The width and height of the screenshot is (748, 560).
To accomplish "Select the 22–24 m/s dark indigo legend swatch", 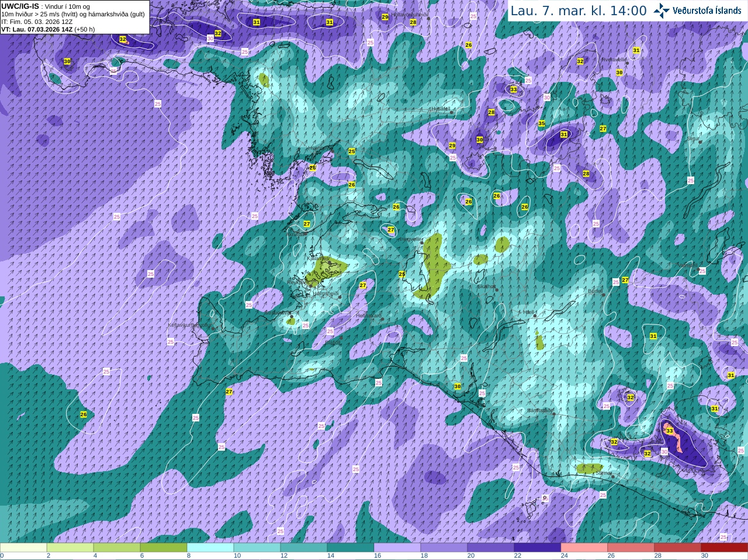I will click(538, 548).
